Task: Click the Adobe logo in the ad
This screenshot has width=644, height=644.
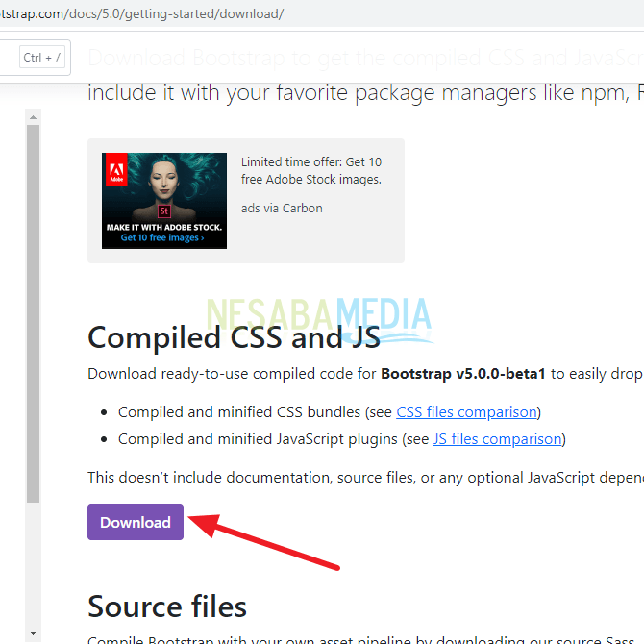Action: (x=115, y=168)
